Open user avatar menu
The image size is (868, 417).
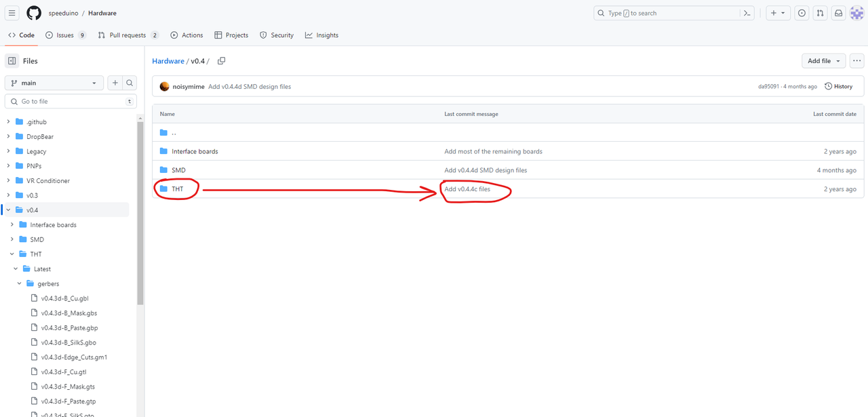(x=856, y=13)
